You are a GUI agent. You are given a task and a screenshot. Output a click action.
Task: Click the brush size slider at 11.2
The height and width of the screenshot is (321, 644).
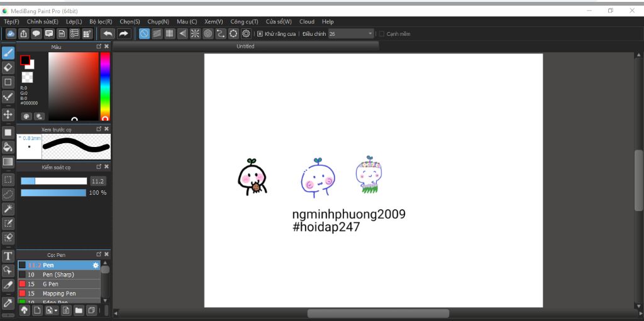(x=54, y=181)
